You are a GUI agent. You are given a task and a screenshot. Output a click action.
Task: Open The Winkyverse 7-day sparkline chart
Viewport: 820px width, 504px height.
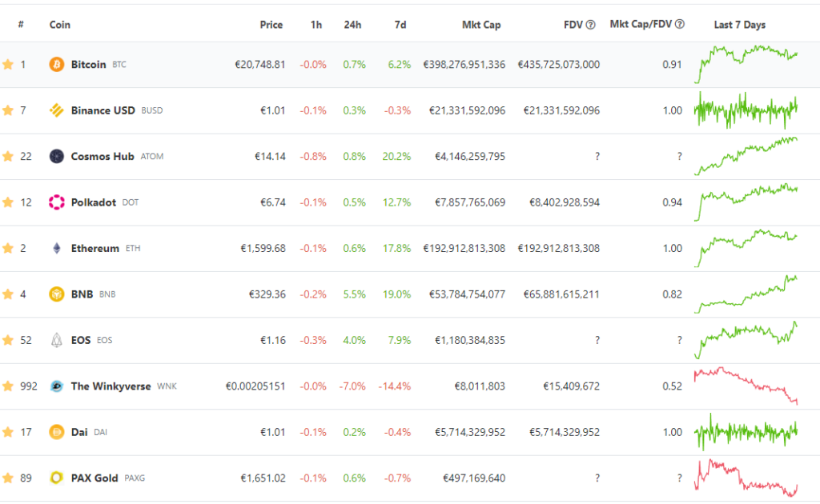(746, 386)
